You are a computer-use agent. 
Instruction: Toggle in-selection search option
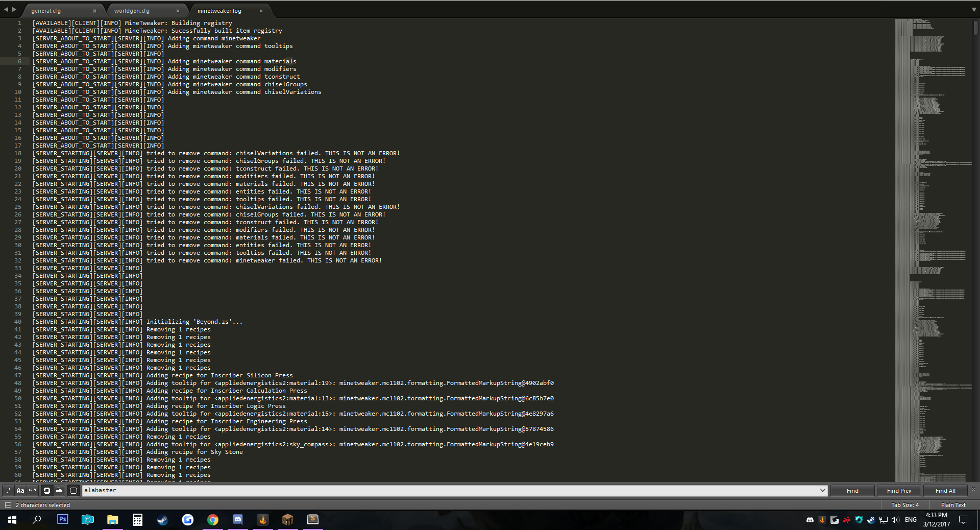59,491
